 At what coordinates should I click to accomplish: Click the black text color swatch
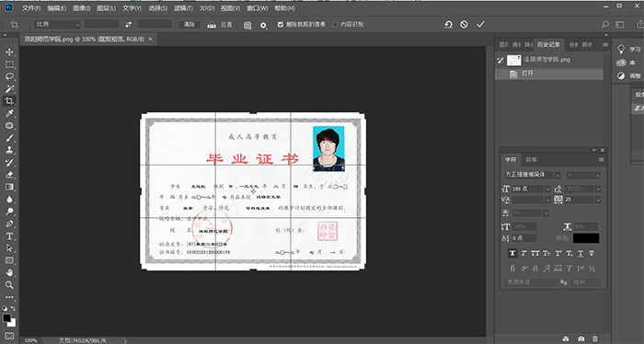tap(586, 238)
